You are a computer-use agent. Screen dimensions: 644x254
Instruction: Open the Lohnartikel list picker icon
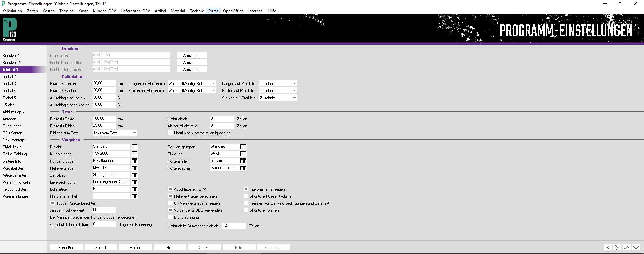tap(135, 189)
